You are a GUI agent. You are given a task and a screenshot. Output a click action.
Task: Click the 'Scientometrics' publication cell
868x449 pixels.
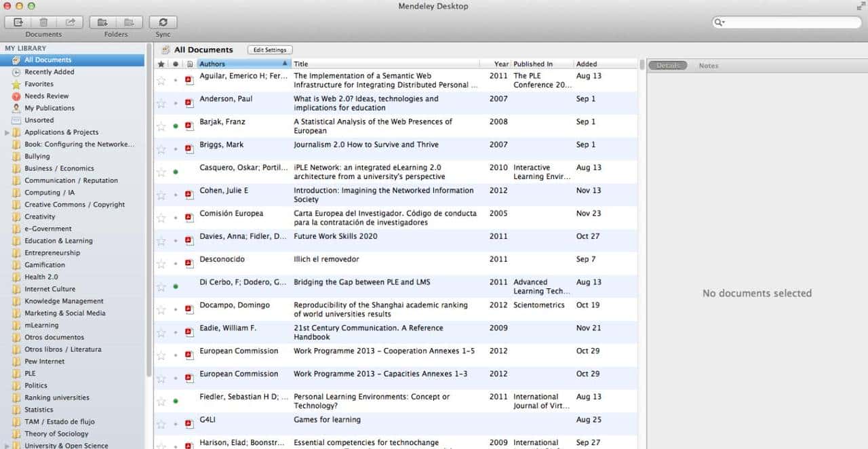click(x=539, y=305)
